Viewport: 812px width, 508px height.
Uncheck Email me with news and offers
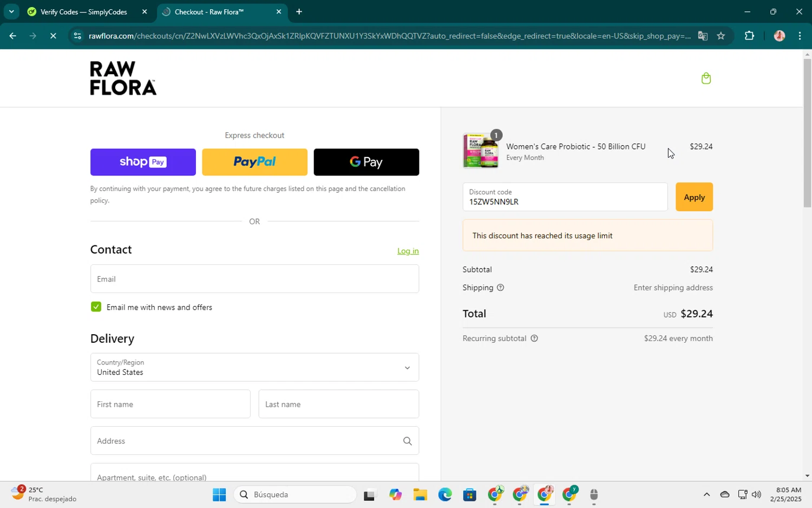(96, 307)
